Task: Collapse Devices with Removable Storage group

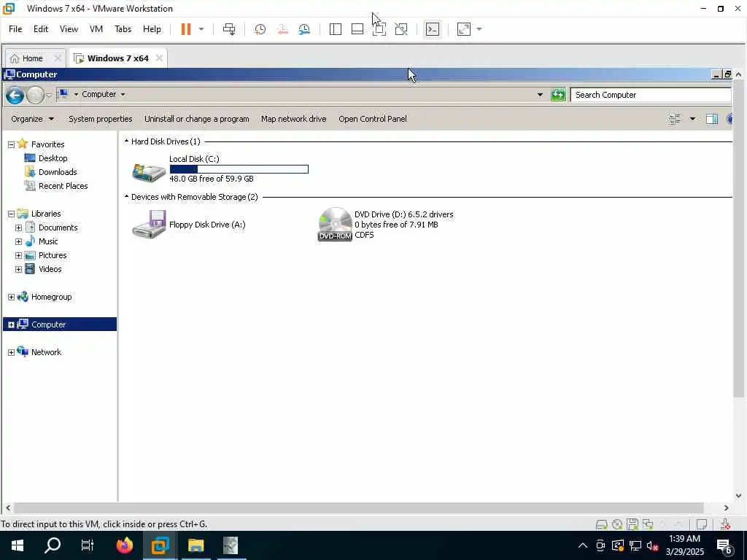Action: click(126, 197)
